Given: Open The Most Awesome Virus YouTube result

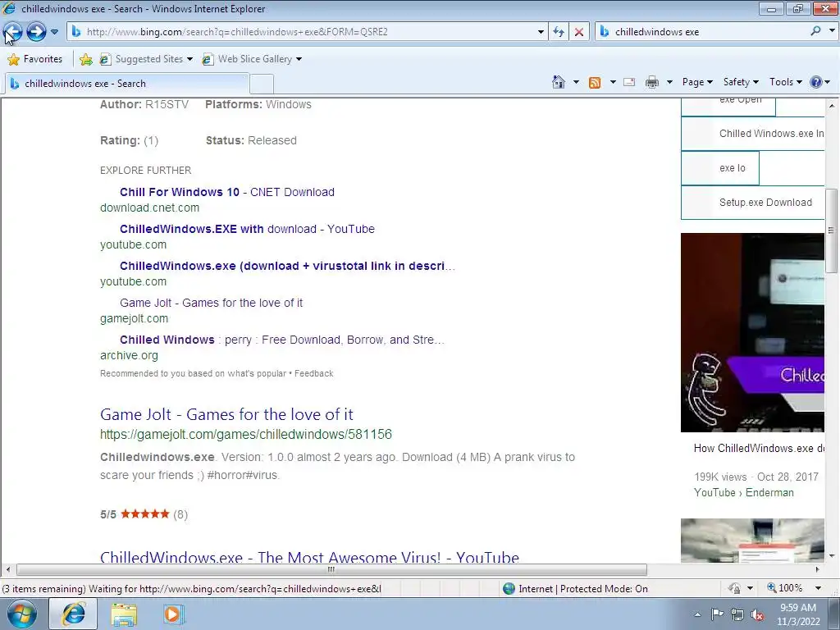Looking at the screenshot, I should pyautogui.click(x=309, y=557).
